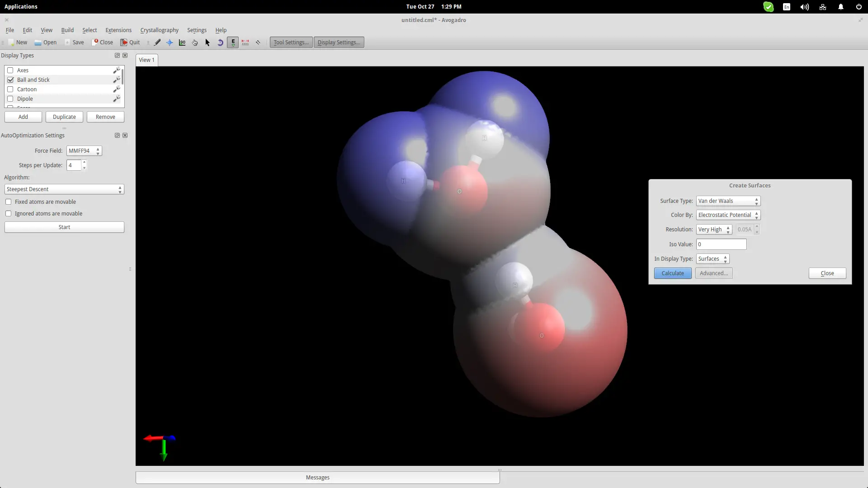Enable the Dipole display type
The height and width of the screenshot is (488, 868).
10,99
